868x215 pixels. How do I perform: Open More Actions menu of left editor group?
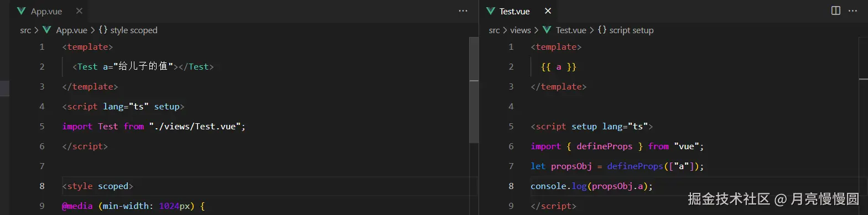point(463,11)
